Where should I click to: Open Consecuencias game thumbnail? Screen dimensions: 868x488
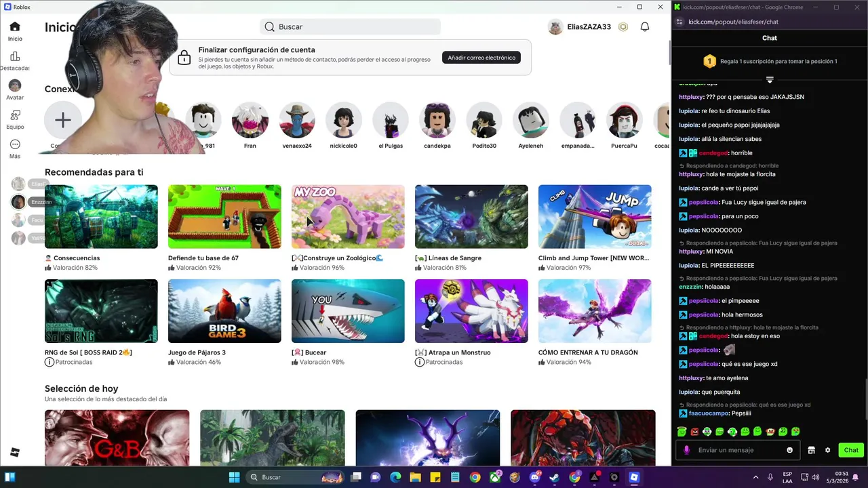[101, 217]
